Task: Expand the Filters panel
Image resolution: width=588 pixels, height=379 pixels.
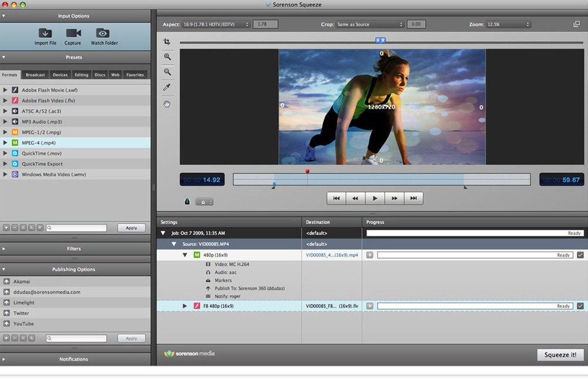Action: (4, 249)
